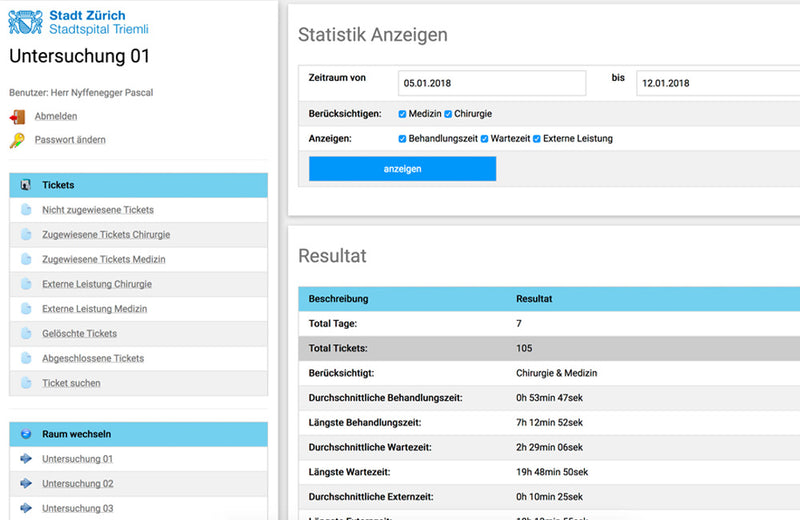
Task: Open Zugewiesene Tickets Chirurgie
Action: [106, 235]
